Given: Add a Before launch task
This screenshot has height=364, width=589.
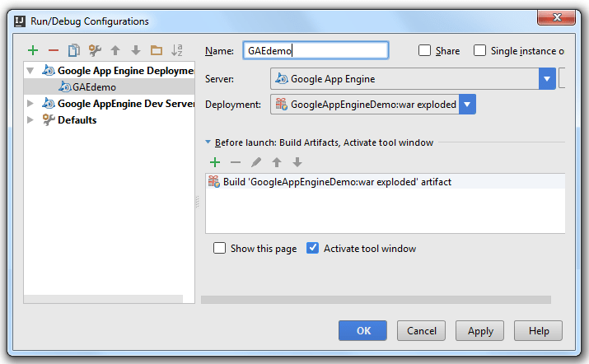Looking at the screenshot, I should coord(215,162).
